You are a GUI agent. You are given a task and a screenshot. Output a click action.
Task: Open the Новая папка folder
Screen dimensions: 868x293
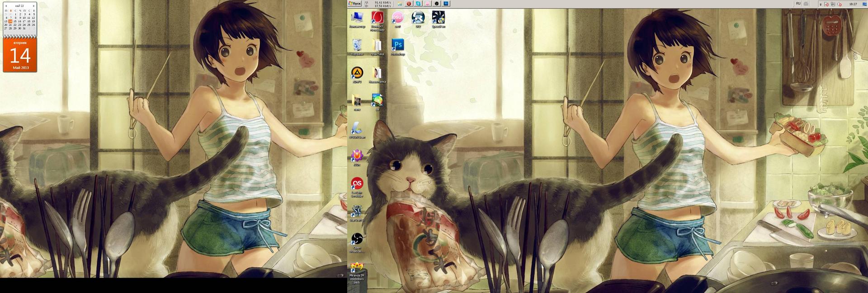pos(377,75)
